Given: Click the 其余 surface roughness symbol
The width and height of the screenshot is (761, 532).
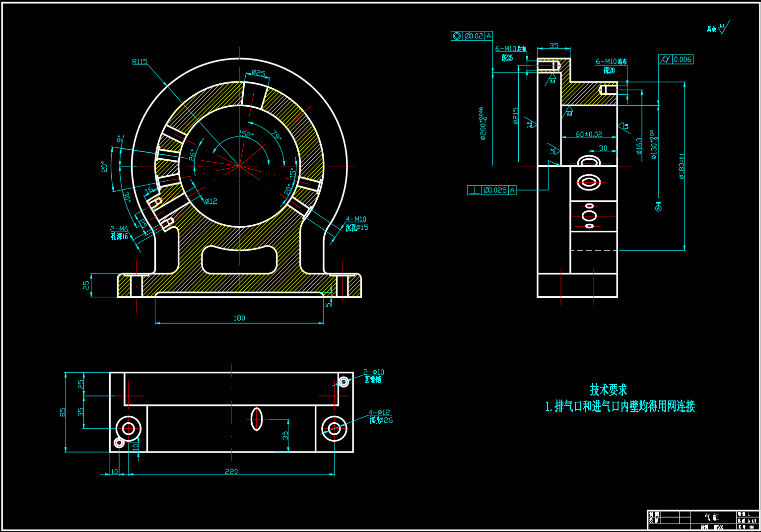Looking at the screenshot, I should click(717, 28).
